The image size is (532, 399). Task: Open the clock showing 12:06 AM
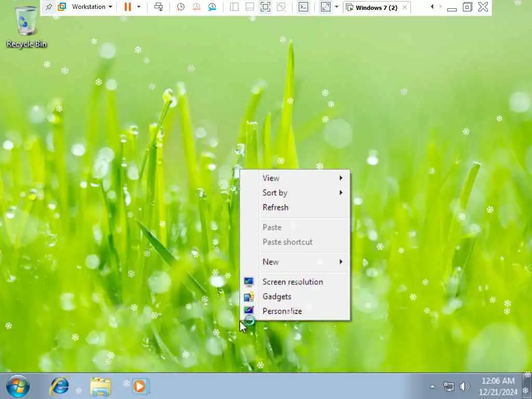pos(498,386)
